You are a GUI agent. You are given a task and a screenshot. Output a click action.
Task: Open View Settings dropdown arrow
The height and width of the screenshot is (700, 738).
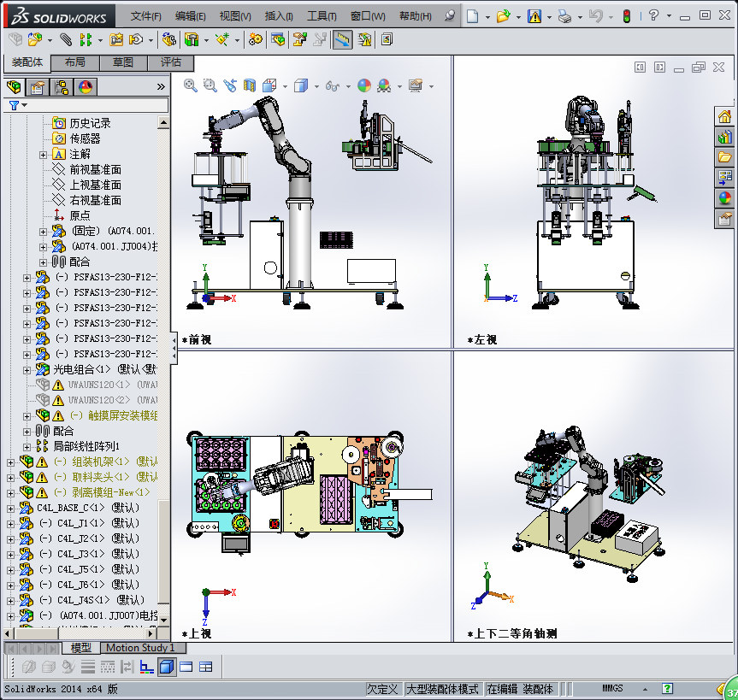431,86
